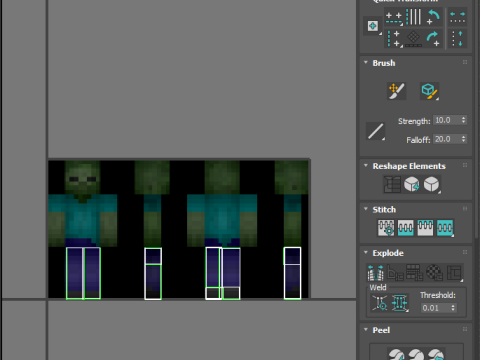Click the Reshape Elements rollout drag handle
The height and width of the screenshot is (360, 480).
465,165
